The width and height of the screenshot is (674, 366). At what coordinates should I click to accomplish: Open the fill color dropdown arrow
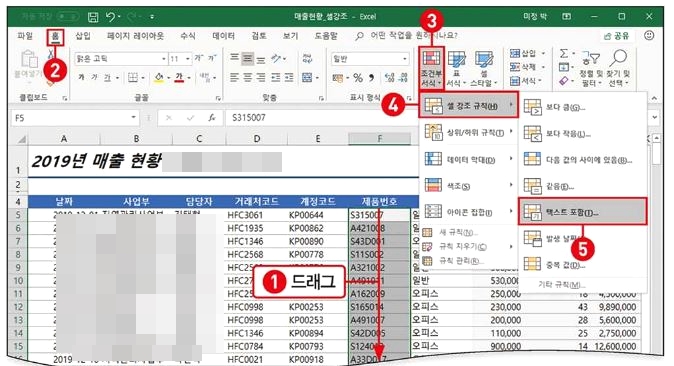coord(168,78)
